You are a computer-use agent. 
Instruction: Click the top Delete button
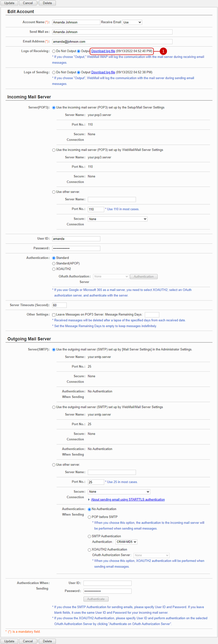[x=47, y=3]
